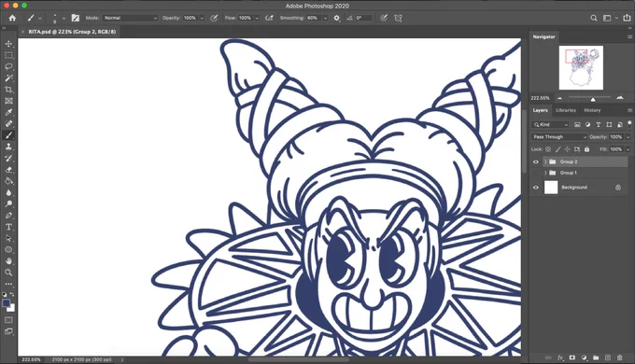This screenshot has height=364, width=635.
Task: Select the Rectangular Marquee tool
Action: (8, 55)
